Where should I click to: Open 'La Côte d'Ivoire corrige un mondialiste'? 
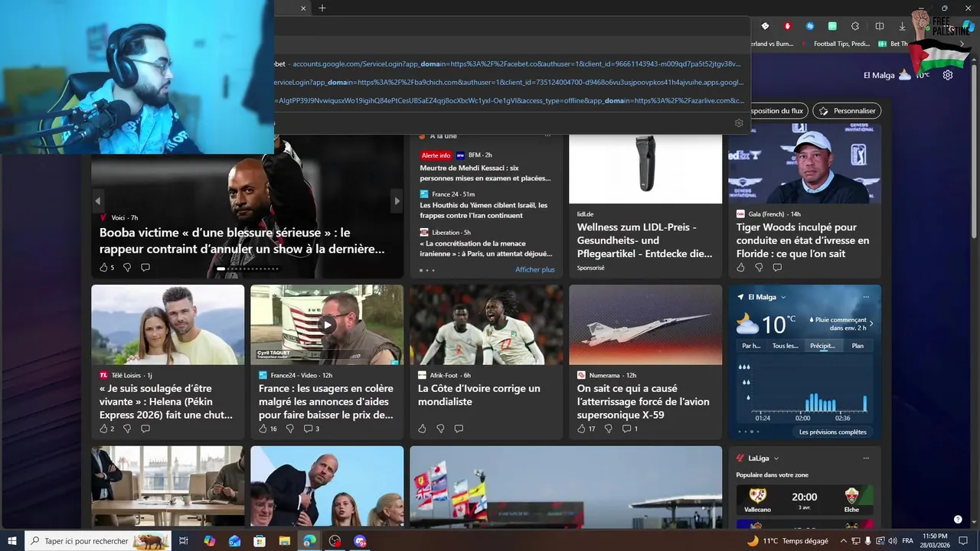pyautogui.click(x=479, y=395)
